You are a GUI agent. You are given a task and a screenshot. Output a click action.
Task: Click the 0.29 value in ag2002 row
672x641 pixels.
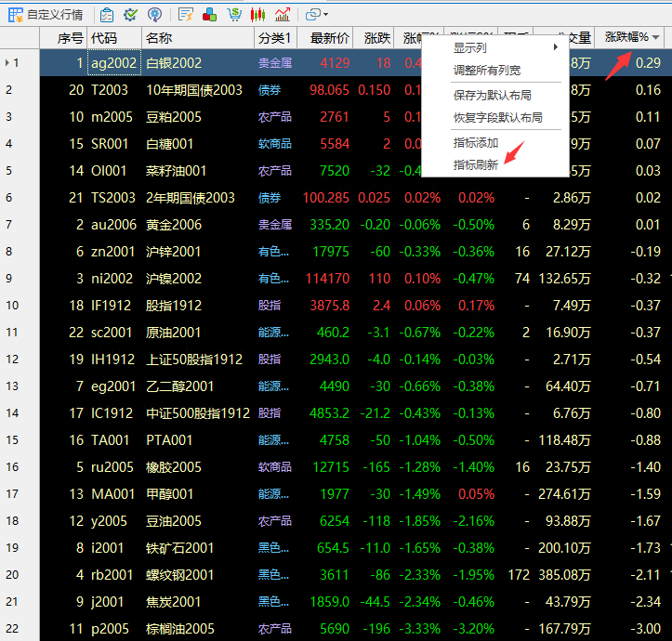[x=648, y=63]
